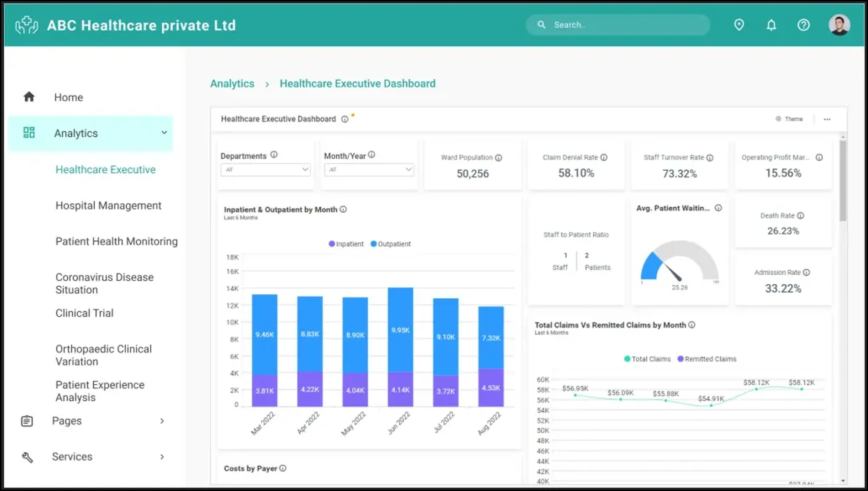868x491 pixels.
Task: Open the user profile avatar
Action: 839,25
